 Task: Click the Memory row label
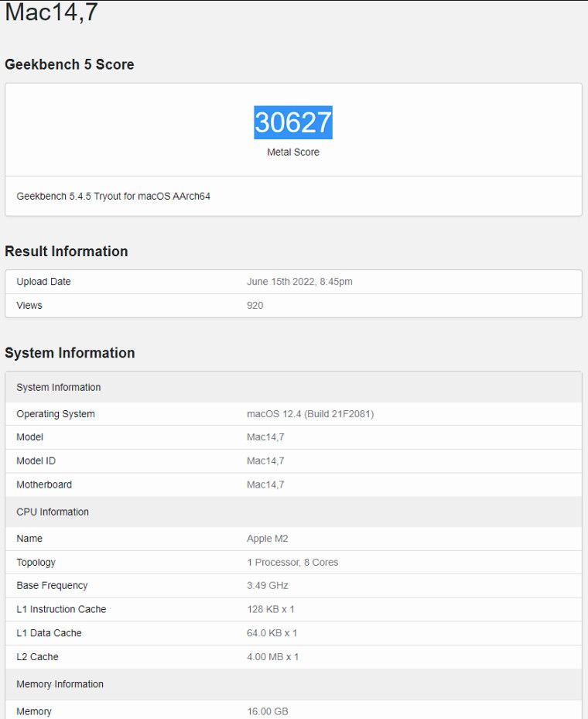click(34, 712)
